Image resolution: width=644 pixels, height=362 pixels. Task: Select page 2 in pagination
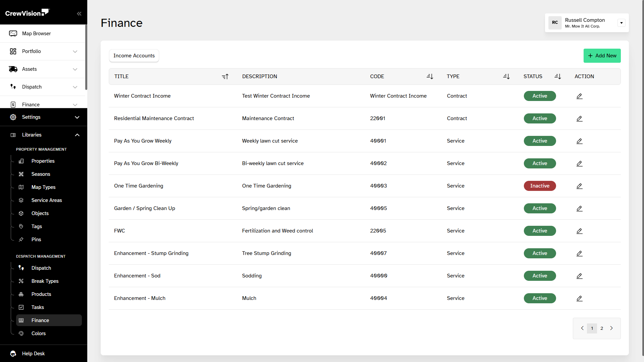602,328
